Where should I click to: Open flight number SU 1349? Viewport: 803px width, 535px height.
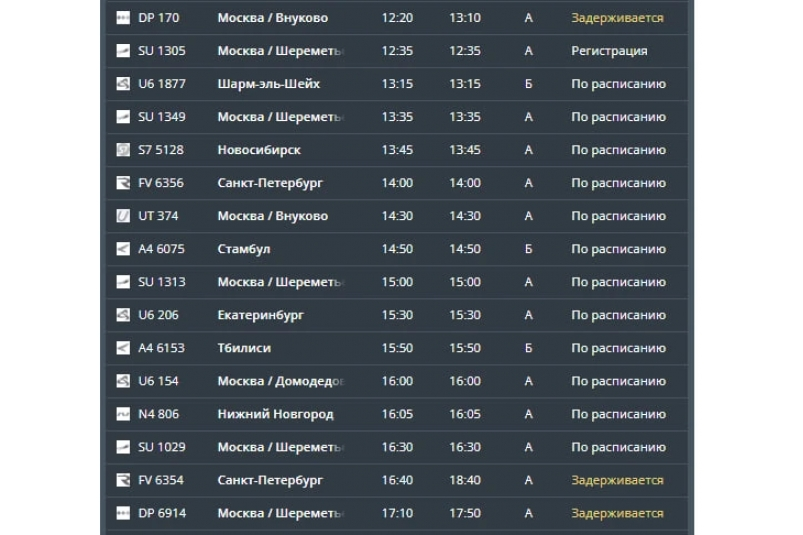[161, 117]
